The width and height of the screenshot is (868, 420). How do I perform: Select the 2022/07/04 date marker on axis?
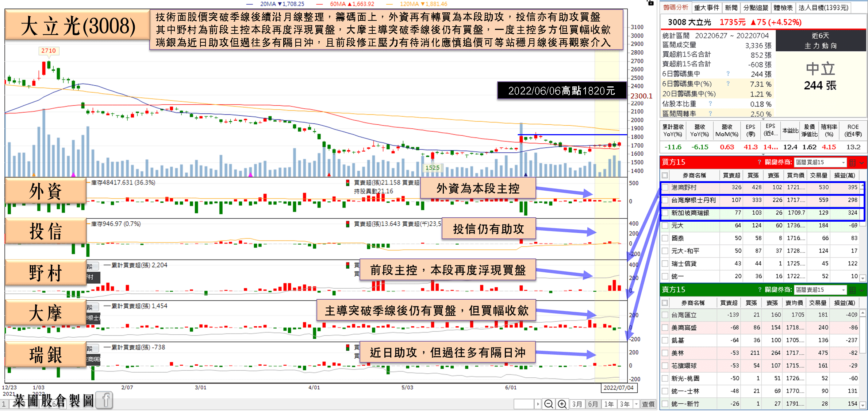[618, 388]
